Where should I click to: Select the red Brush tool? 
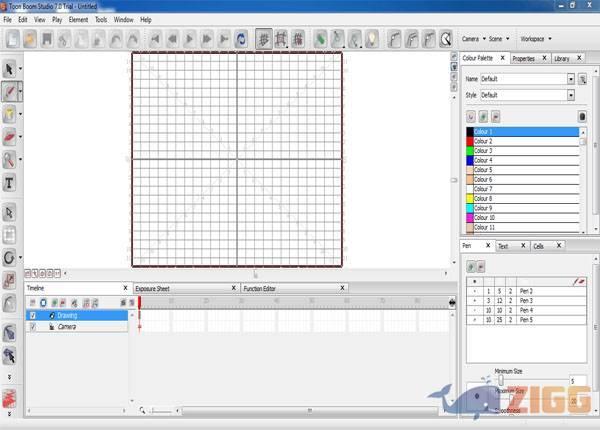(x=9, y=91)
